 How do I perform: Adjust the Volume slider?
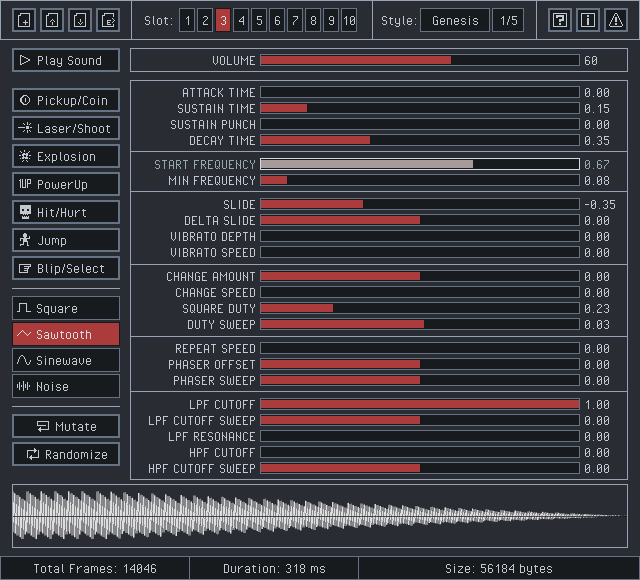[420, 60]
